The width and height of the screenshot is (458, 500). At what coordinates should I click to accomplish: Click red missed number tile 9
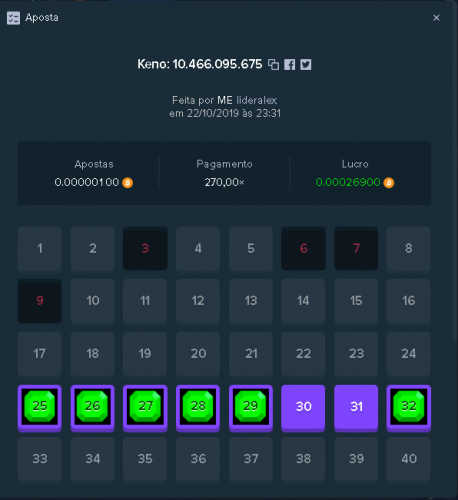coord(40,301)
